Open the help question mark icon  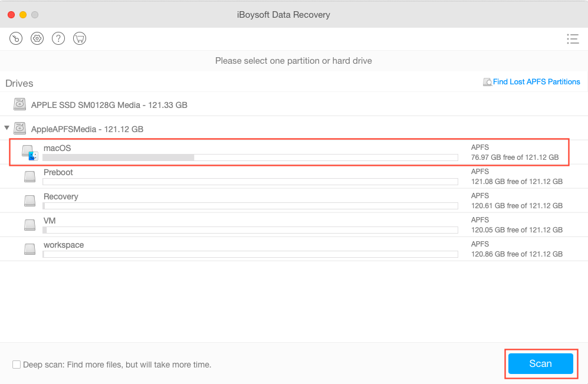click(x=58, y=38)
